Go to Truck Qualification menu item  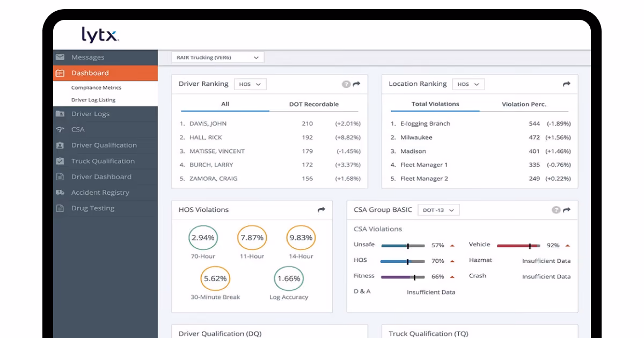(105, 161)
